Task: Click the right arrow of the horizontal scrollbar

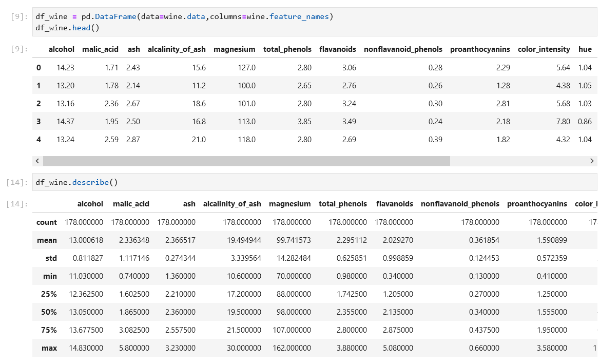Action: (591, 161)
